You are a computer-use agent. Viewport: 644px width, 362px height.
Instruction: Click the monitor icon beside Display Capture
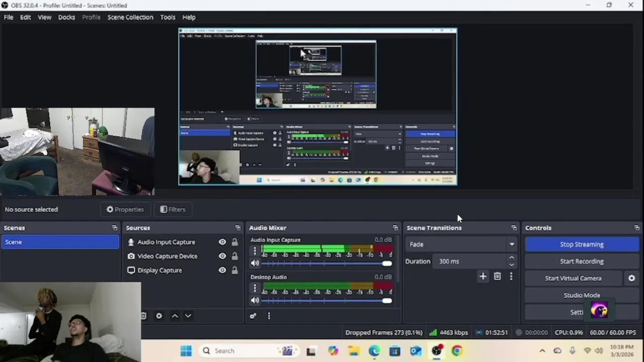(131, 270)
